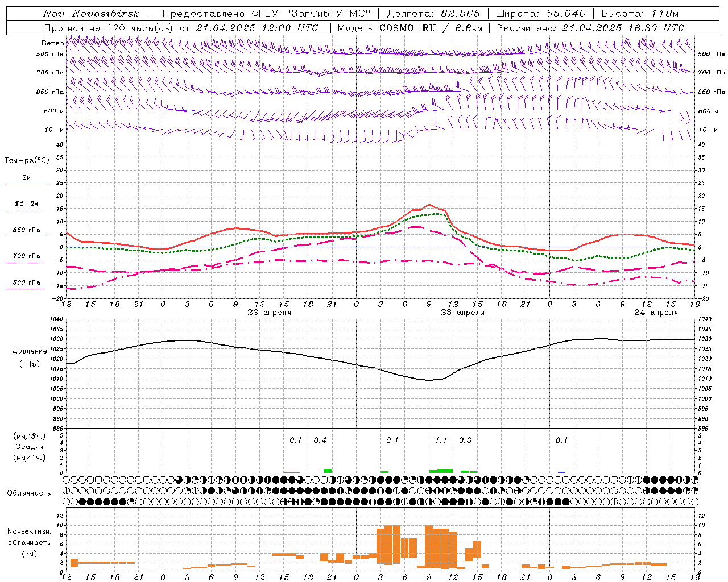The height and width of the screenshot is (582, 728).
Task: Click the forecast start time "21.04.2025 12:00 UTC"
Action: click(257, 28)
